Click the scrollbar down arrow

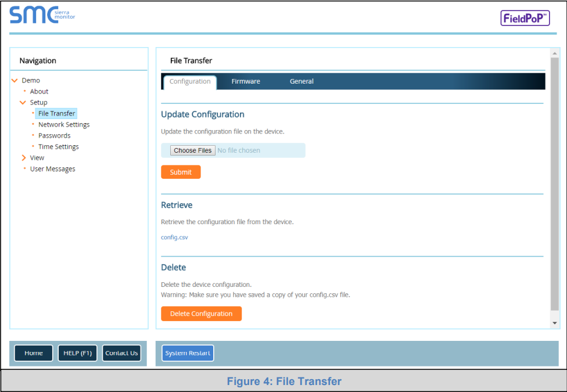click(x=555, y=323)
